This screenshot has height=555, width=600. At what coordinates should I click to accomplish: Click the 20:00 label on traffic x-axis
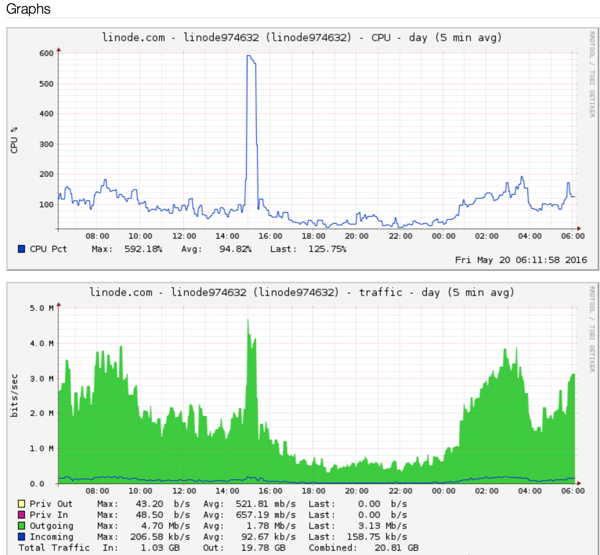tap(357, 491)
